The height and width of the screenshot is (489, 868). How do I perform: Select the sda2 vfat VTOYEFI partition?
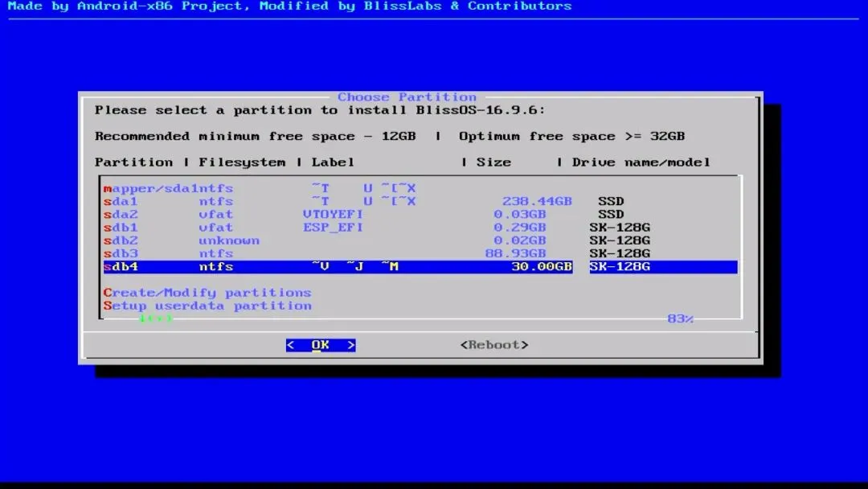[420, 214]
